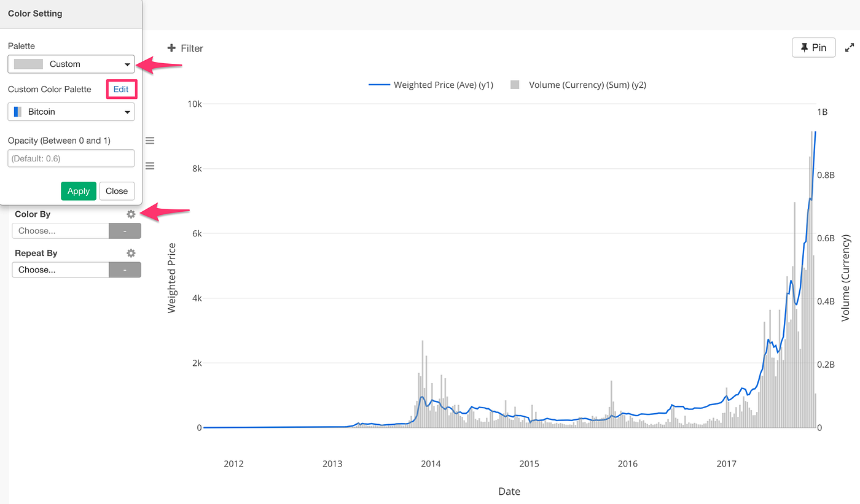Click the upper reorder handle icon
This screenshot has height=504, width=860.
pyautogui.click(x=150, y=140)
